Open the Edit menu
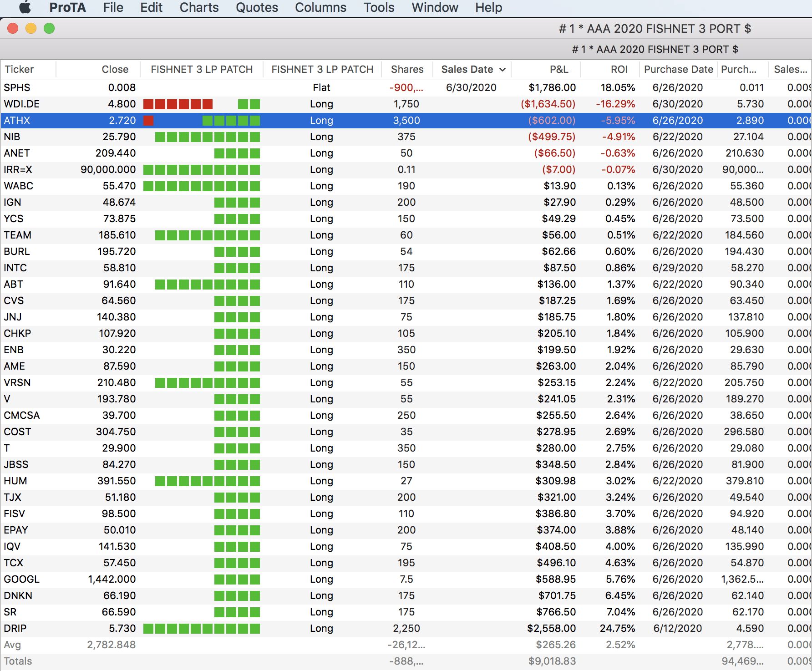 pos(151,7)
